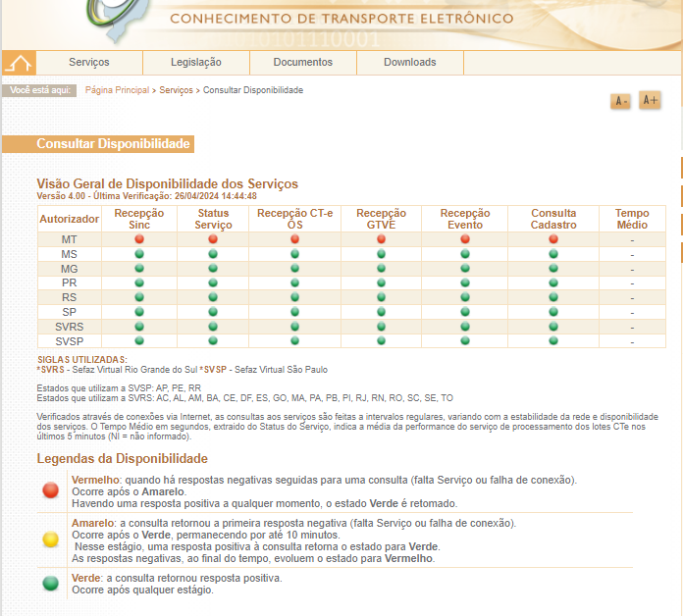Increase font size with the A+ button
The height and width of the screenshot is (616, 683).
650,100
